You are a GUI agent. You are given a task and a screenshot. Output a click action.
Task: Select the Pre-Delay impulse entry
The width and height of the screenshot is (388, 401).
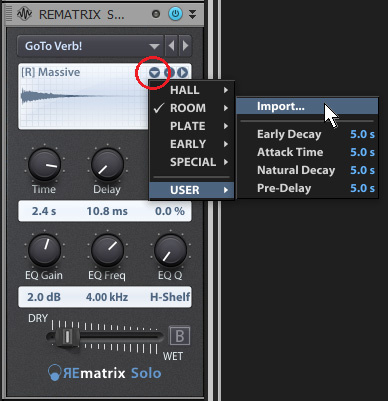tap(307, 188)
